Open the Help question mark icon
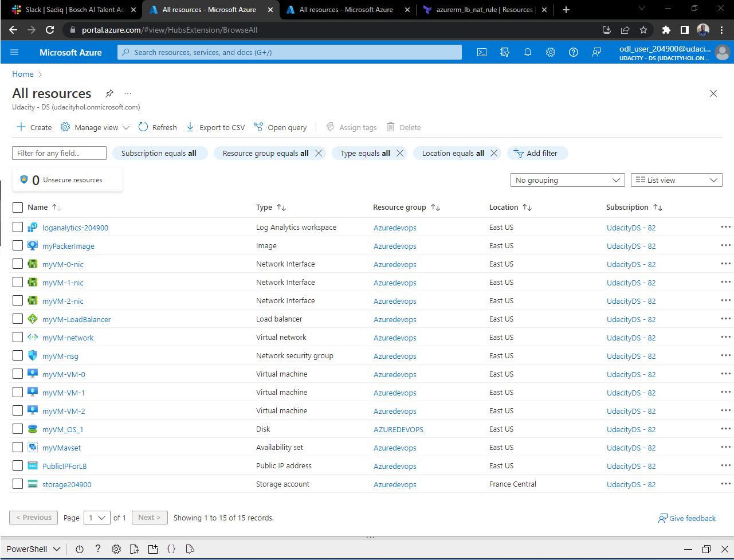This screenshot has height=560, width=734. click(573, 52)
